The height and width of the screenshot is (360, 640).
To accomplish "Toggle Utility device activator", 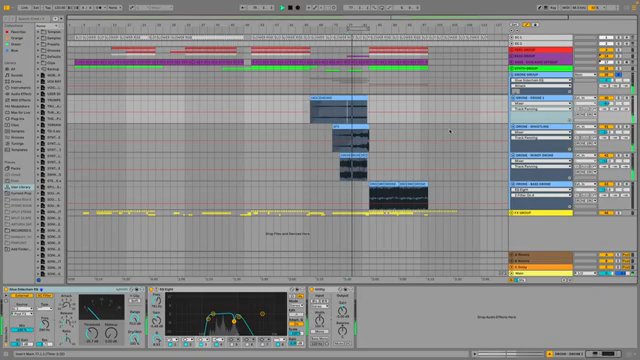I will (x=311, y=289).
